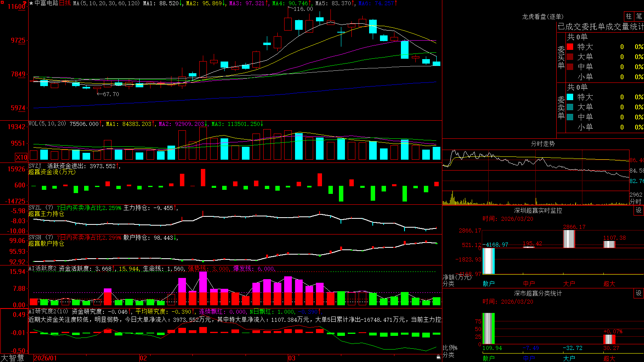Click the 深市超赢分类统计 panel title
Viewport: 644px width, 362px height.
(538, 293)
